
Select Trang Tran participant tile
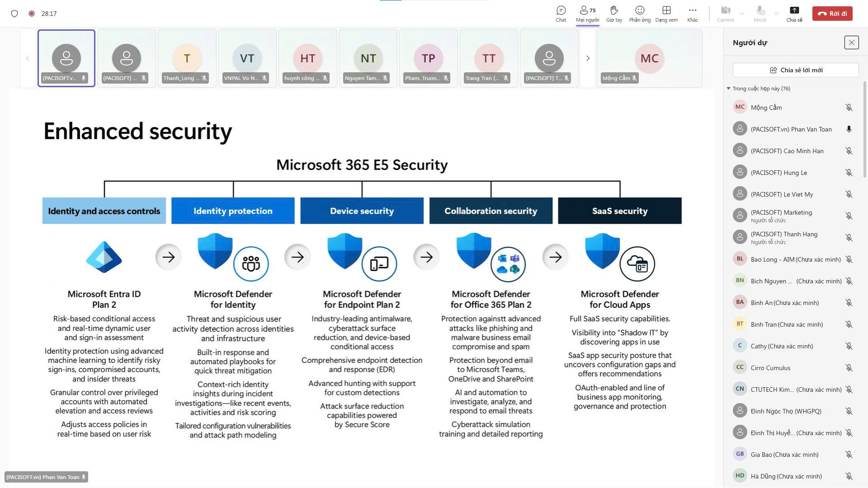coord(489,58)
